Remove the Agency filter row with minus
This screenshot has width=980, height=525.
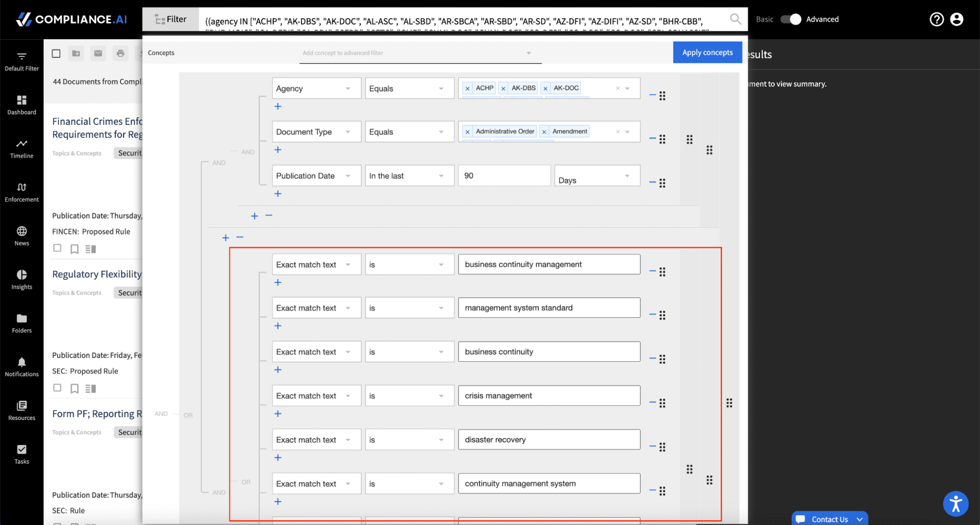pos(652,95)
